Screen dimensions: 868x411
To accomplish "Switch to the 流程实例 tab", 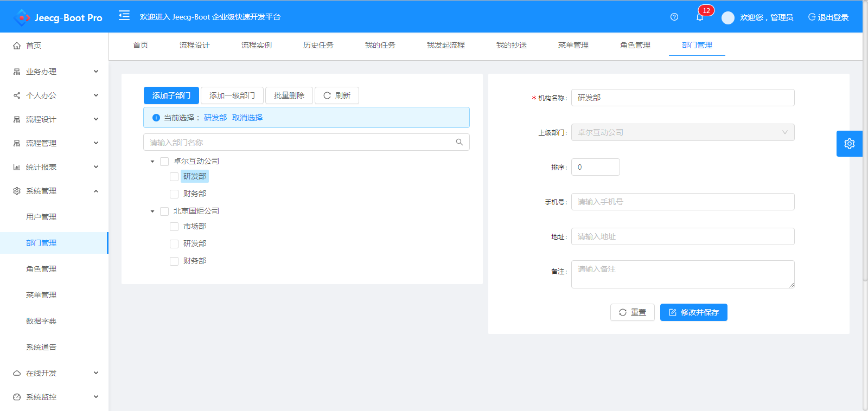I will (257, 45).
